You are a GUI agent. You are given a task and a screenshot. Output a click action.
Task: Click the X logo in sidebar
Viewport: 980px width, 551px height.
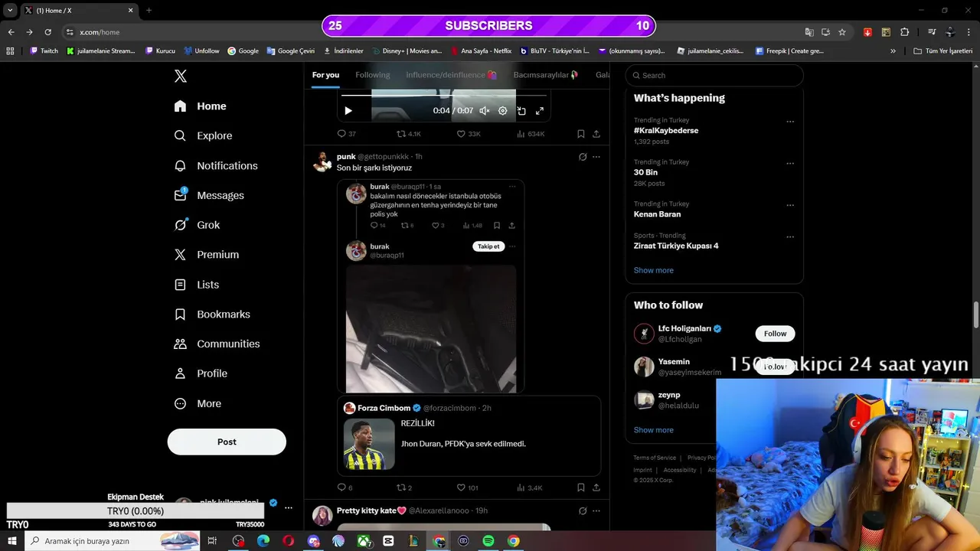181,76
